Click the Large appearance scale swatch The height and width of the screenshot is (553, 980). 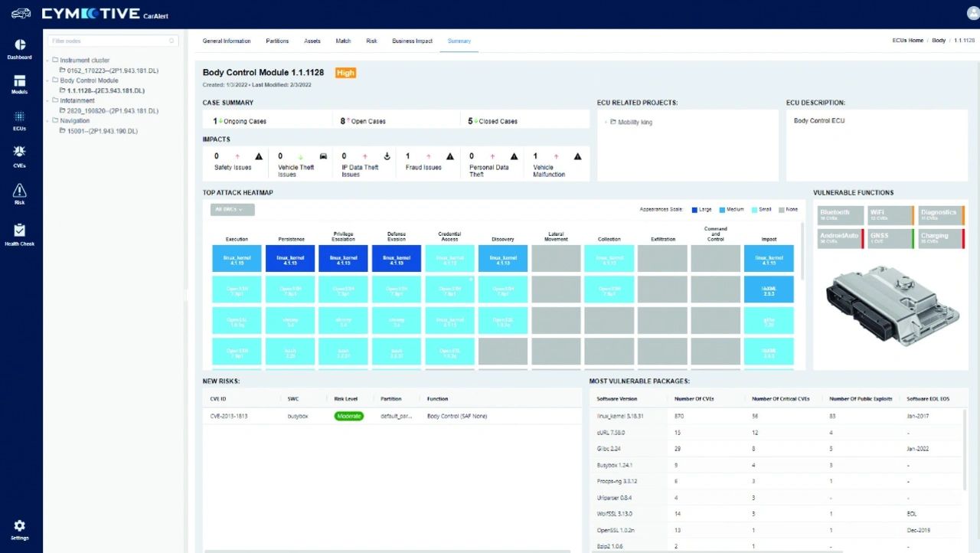694,209
